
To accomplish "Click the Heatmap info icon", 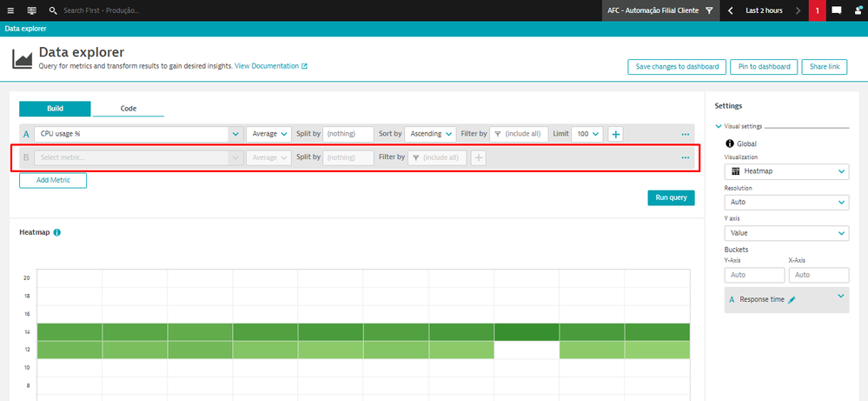I will click(x=57, y=233).
